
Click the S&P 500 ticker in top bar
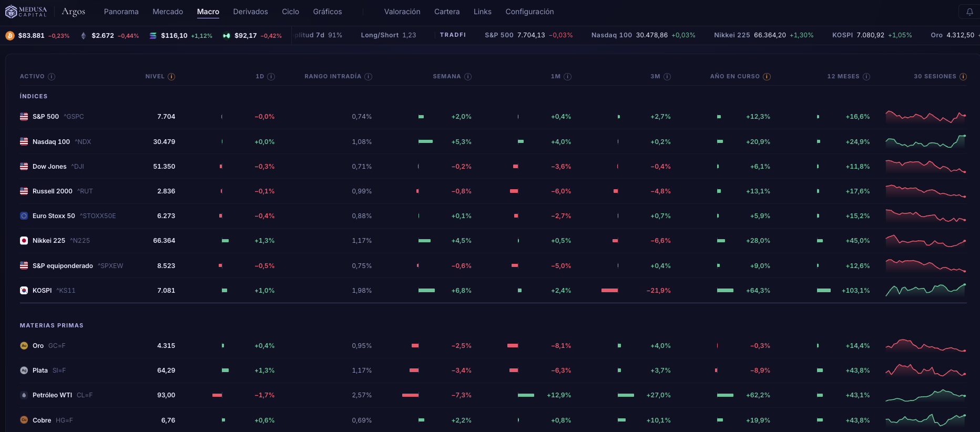tap(529, 35)
